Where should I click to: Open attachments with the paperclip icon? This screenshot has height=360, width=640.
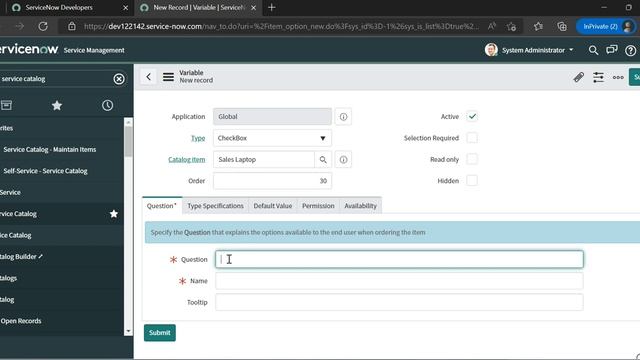(578, 77)
